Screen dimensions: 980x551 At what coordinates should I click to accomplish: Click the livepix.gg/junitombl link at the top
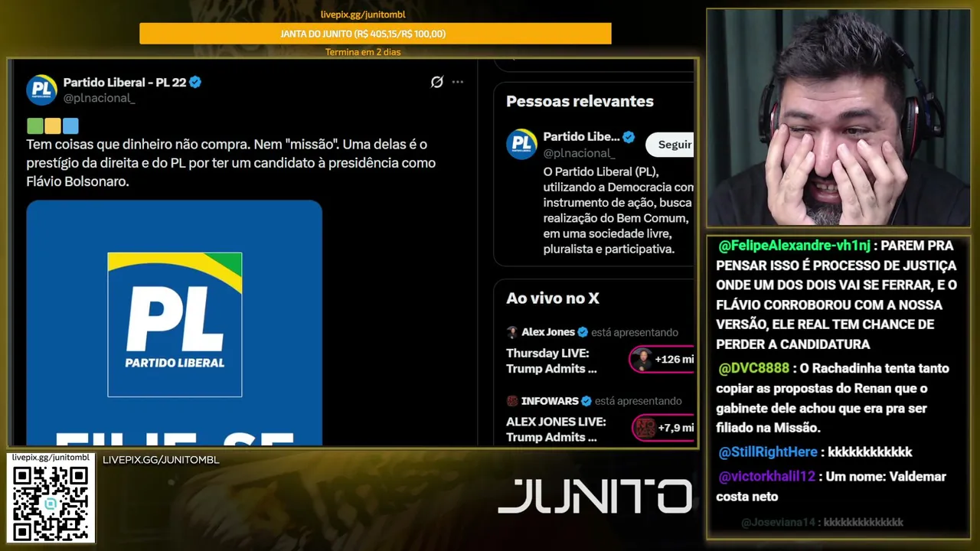(363, 15)
